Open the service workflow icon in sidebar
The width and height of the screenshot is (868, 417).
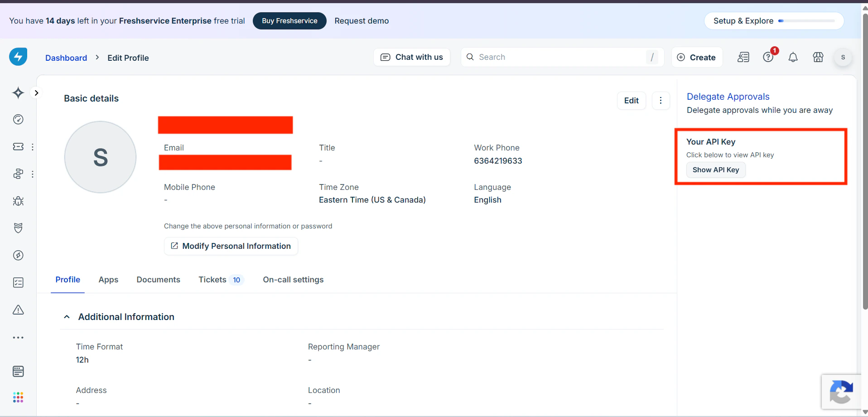(18, 174)
